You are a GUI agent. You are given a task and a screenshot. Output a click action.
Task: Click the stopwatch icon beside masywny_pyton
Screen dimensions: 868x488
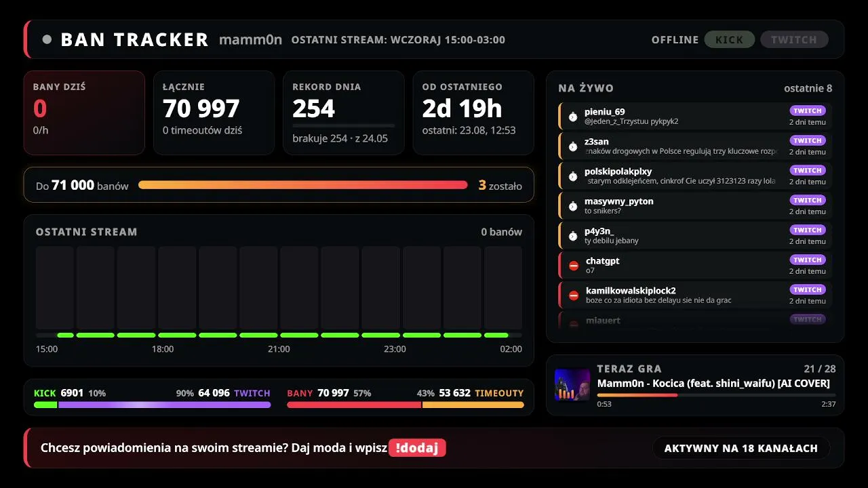click(x=573, y=206)
